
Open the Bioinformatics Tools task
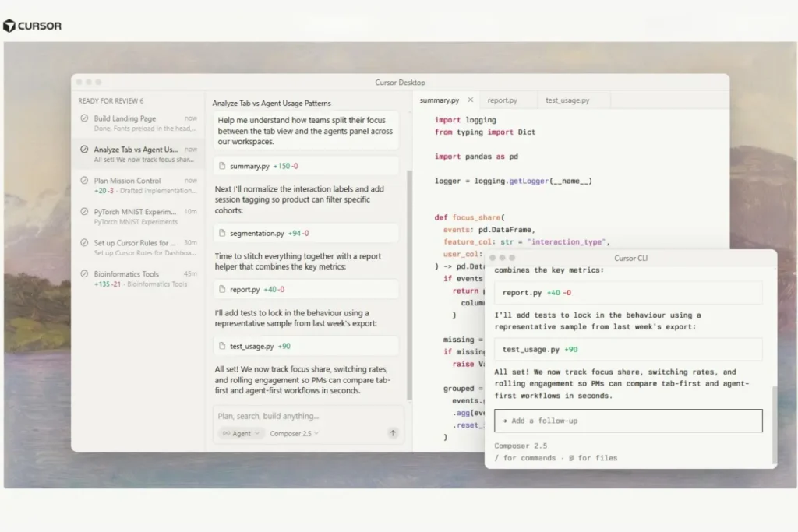(137, 278)
